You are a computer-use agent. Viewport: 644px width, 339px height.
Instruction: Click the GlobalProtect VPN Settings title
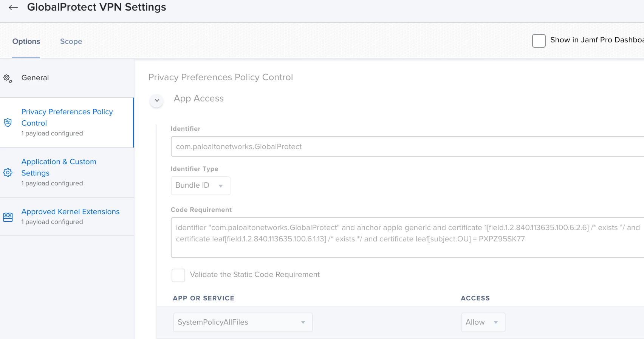[97, 7]
